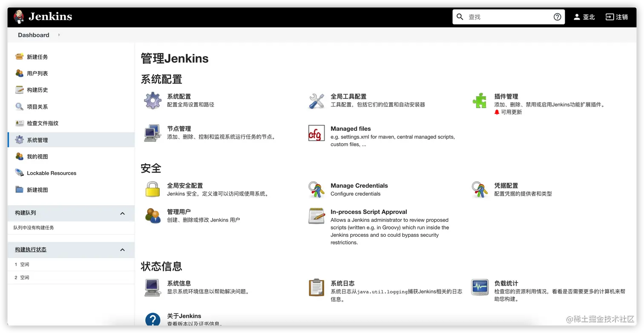Click the clipboard icon for 系统日志

click(316, 287)
